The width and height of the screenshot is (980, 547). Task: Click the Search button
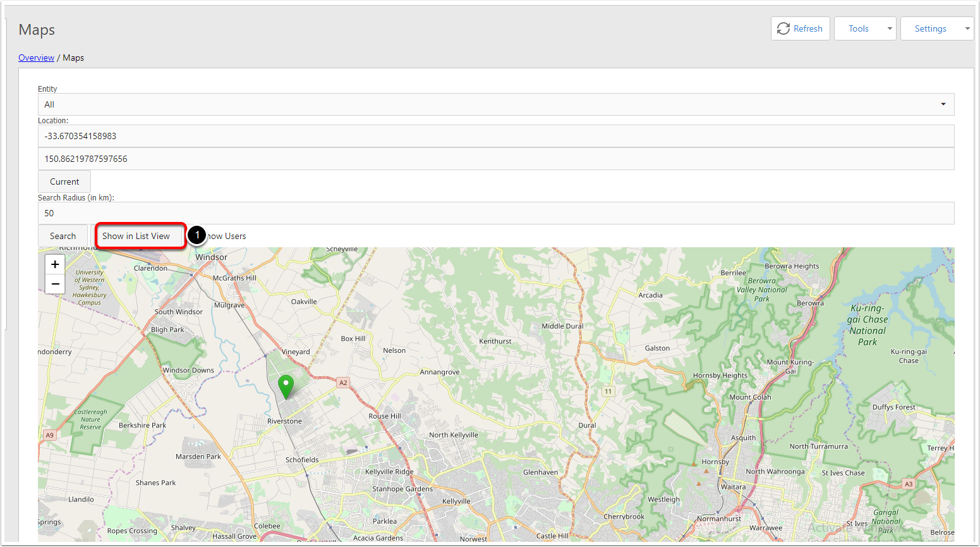pyautogui.click(x=63, y=236)
